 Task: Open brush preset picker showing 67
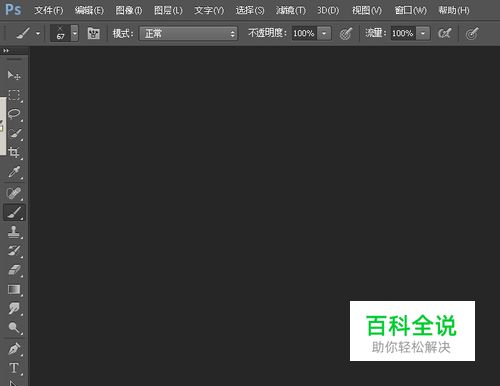tap(64, 33)
